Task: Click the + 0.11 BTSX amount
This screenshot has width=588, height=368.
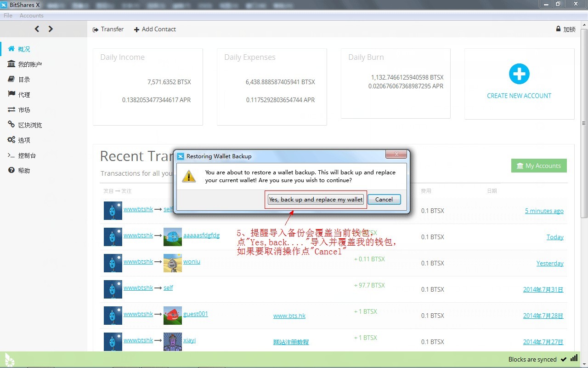Action: click(369, 259)
